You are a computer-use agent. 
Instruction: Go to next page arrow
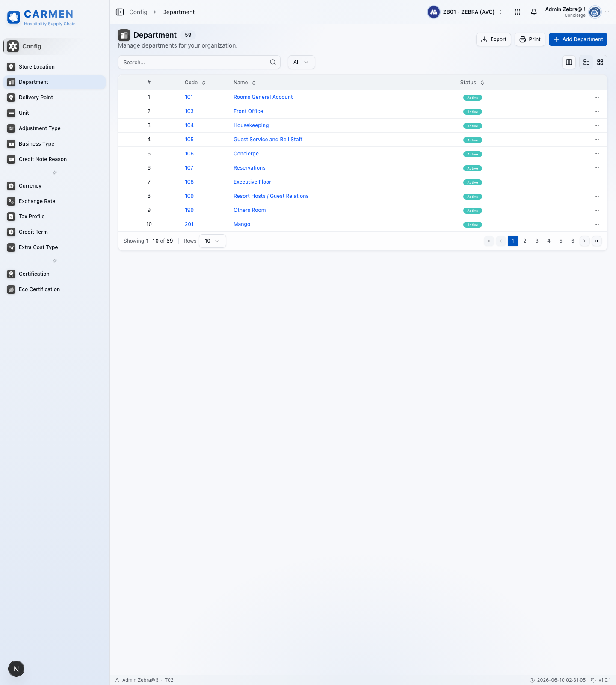click(585, 241)
